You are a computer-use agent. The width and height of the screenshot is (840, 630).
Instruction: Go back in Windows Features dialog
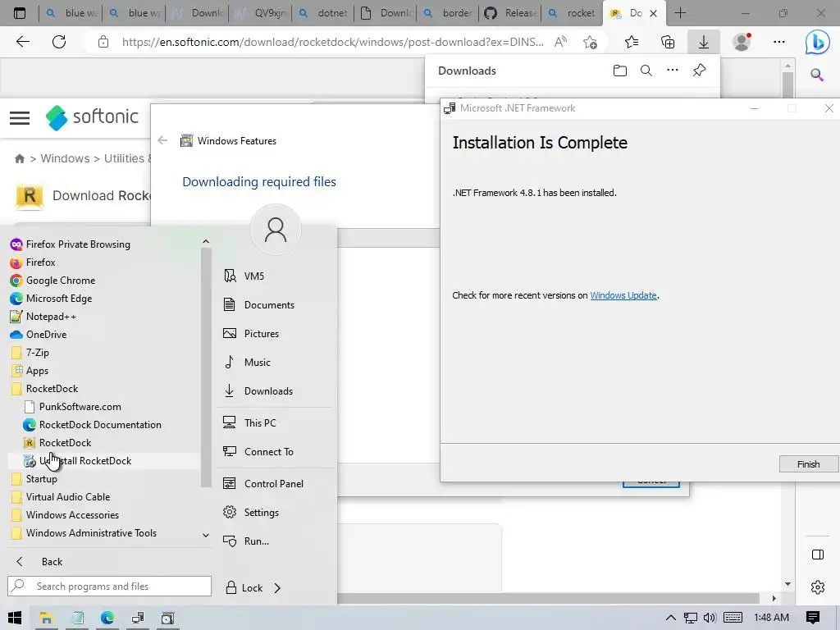click(x=163, y=140)
